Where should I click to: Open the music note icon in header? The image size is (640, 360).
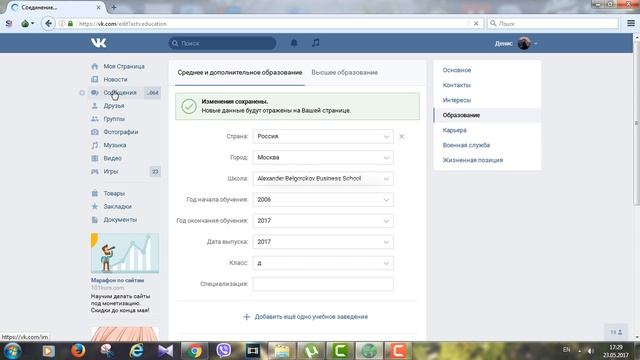point(316,43)
